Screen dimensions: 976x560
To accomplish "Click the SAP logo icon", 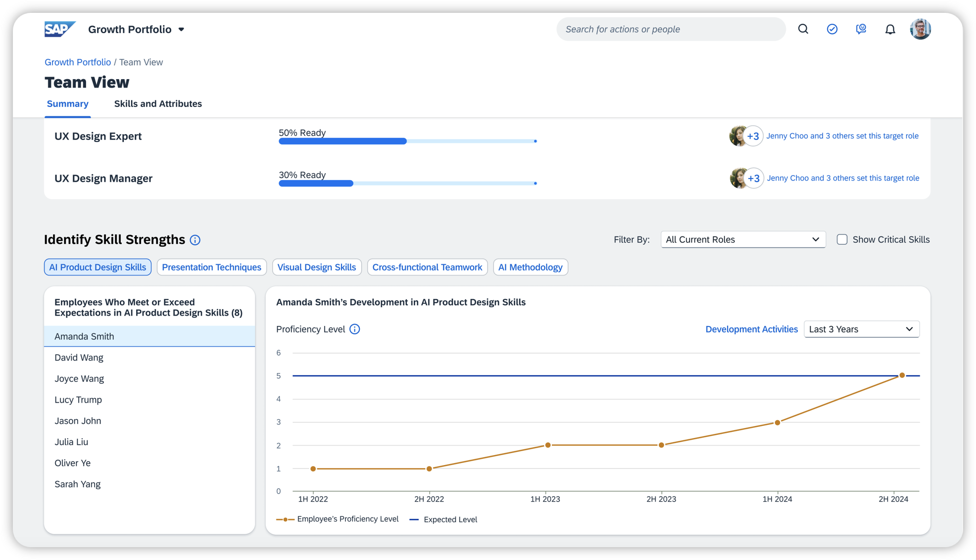I will point(59,29).
